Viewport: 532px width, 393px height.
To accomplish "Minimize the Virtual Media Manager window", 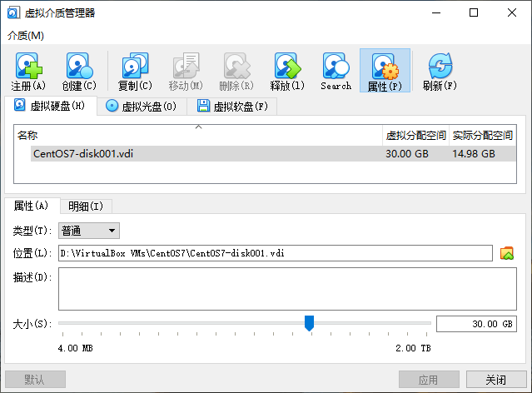I will point(436,12).
